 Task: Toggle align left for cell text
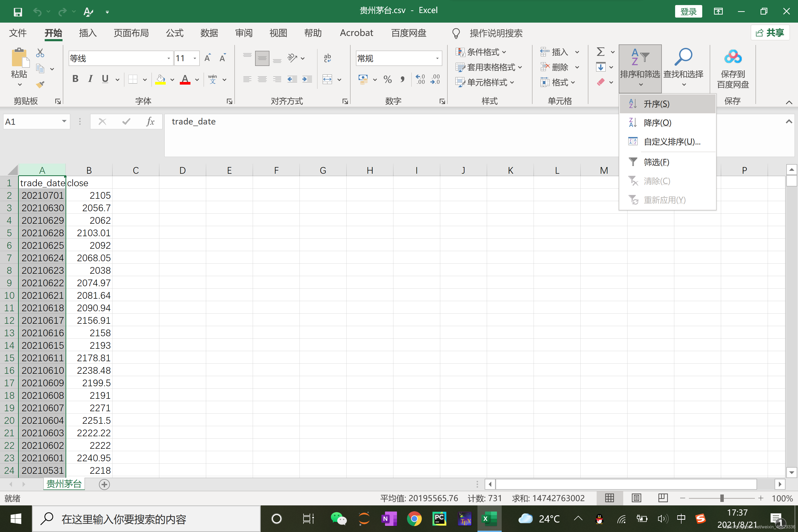[247, 79]
